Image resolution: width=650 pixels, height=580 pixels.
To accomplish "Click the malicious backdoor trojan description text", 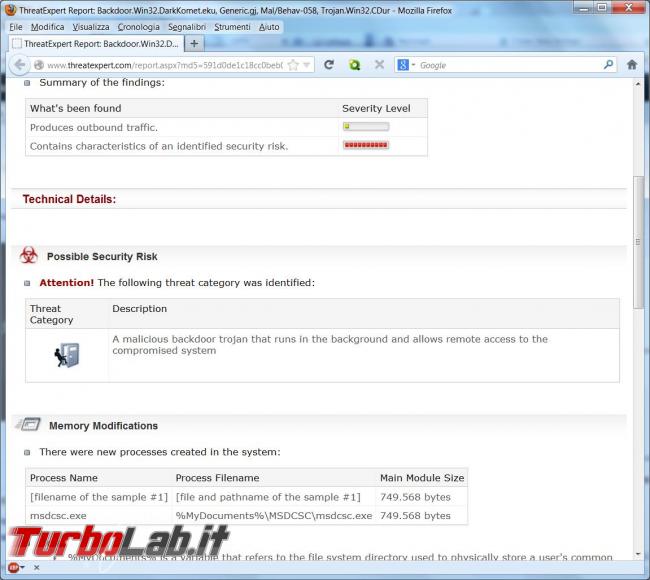I will [330, 345].
